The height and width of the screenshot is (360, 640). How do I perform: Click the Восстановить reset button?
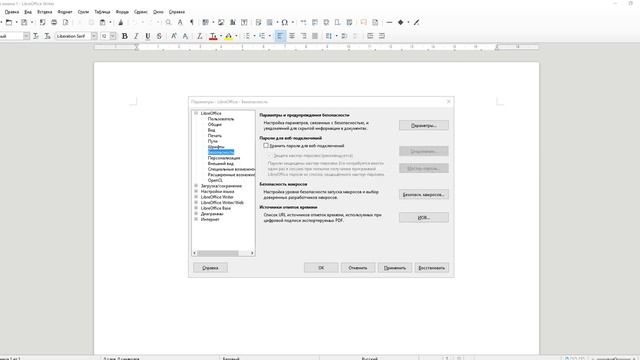[432, 268]
